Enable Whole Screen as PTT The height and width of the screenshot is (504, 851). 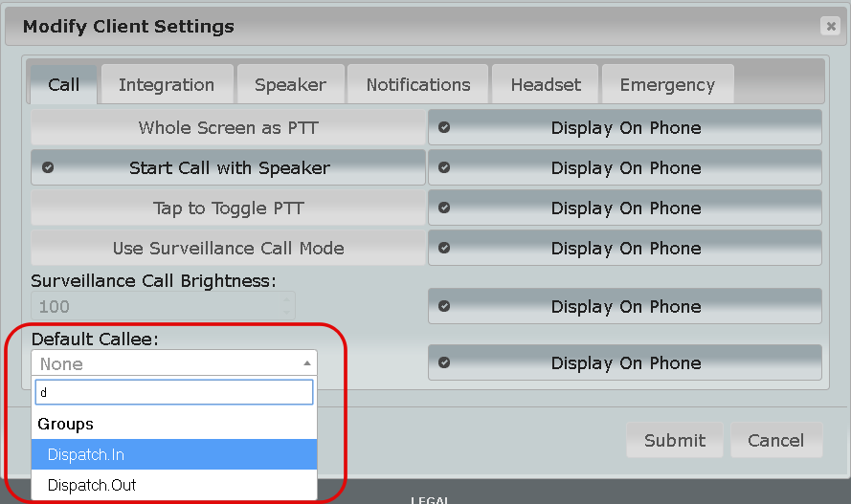pos(228,128)
